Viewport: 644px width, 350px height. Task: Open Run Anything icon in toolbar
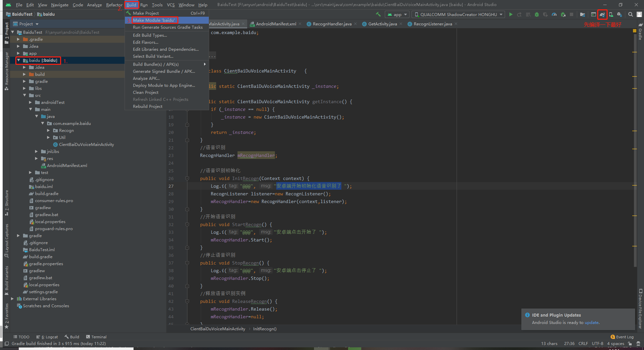(593, 14)
